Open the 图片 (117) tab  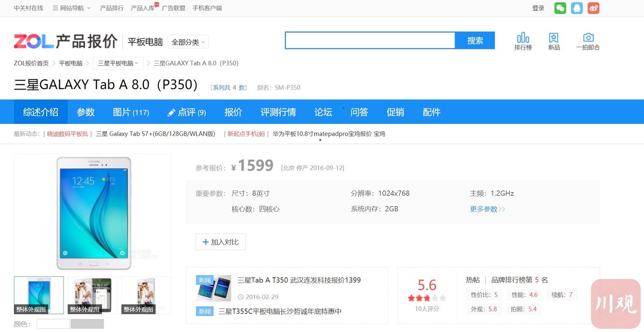(x=131, y=112)
